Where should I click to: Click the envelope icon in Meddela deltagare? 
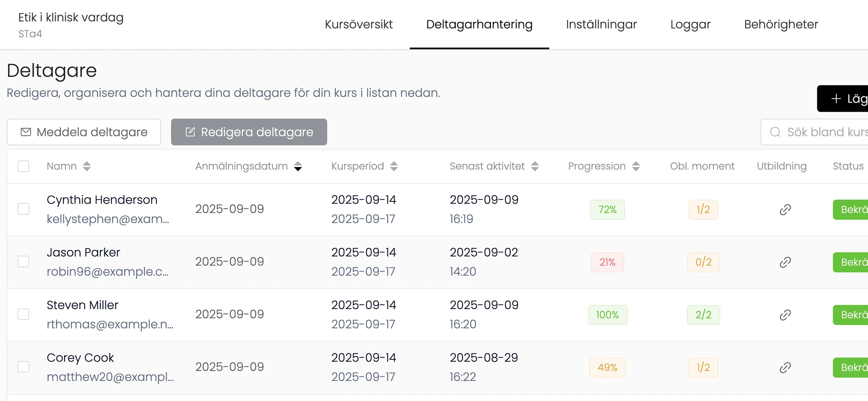pos(26,132)
